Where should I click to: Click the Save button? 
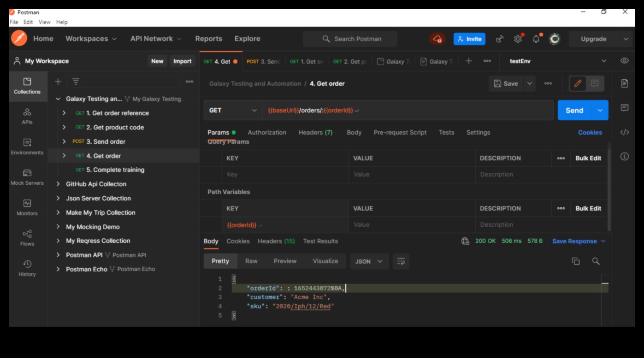coord(506,83)
